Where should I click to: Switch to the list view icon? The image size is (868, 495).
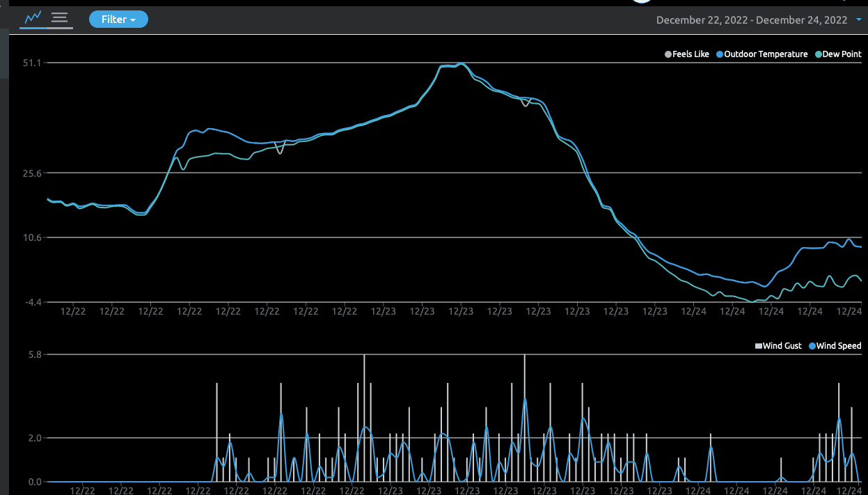[x=60, y=18]
